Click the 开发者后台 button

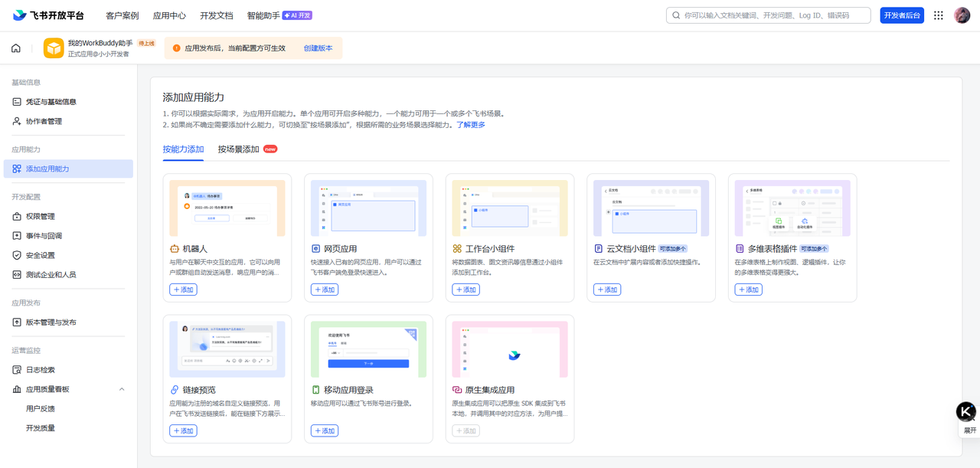pos(902,15)
